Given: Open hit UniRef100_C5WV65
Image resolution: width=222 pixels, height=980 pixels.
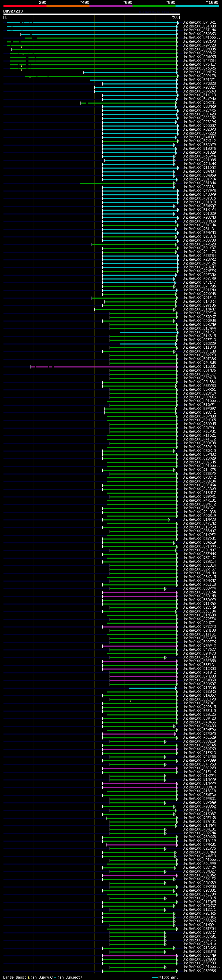Looking at the screenshot, I should (x=199, y=57).
